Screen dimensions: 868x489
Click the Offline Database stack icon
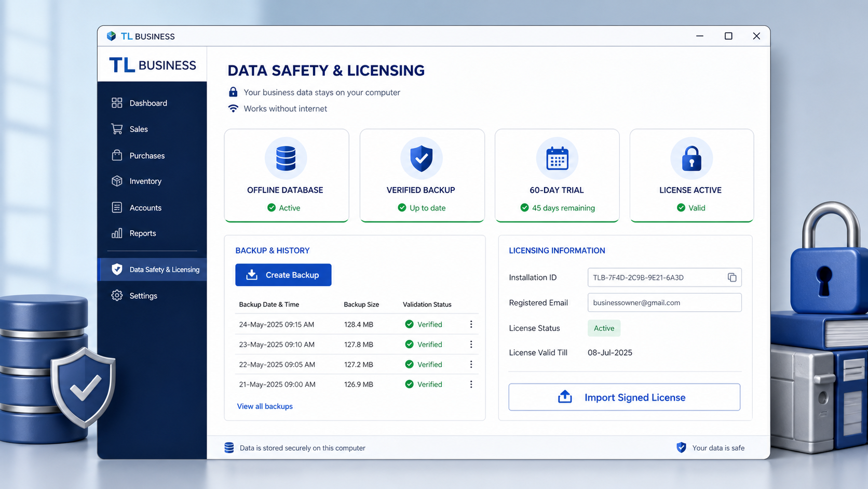tap(286, 158)
